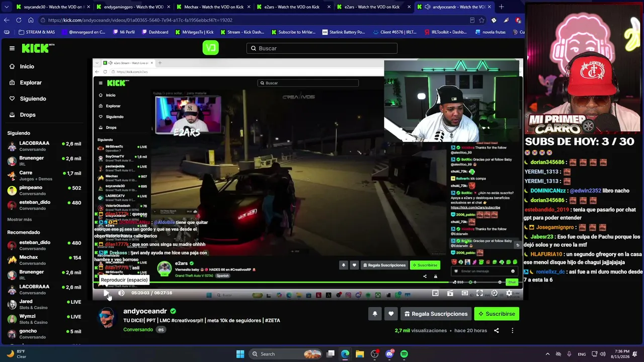
Task: Open the IRLToolkit Dashboard bookmark
Action: (x=445, y=32)
